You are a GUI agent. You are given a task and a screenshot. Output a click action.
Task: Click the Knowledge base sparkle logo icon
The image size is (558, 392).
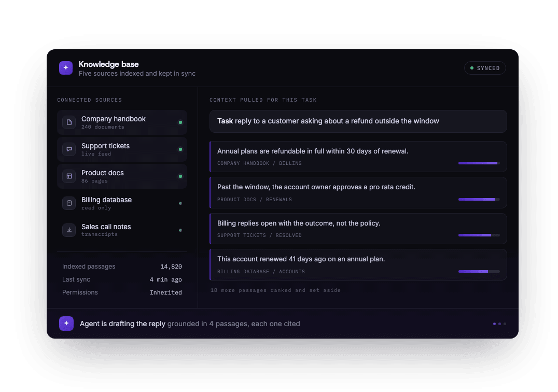coord(66,68)
